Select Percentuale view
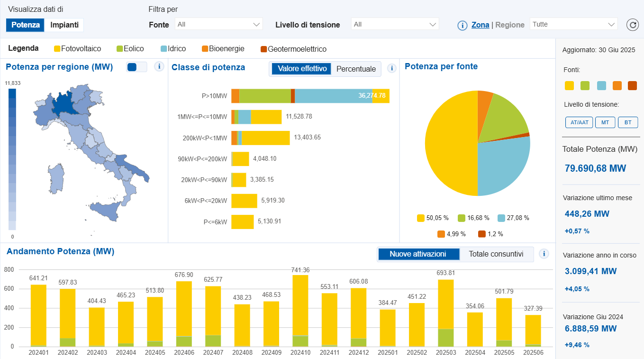 pyautogui.click(x=356, y=69)
